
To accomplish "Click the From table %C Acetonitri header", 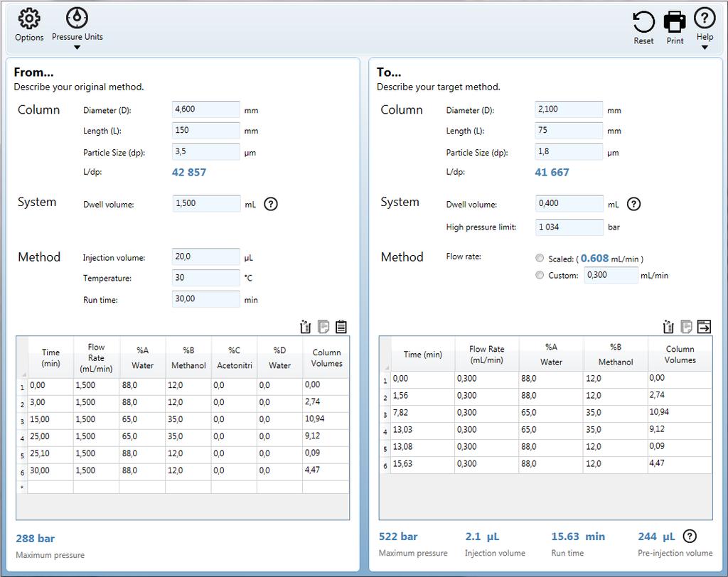I will (235, 357).
